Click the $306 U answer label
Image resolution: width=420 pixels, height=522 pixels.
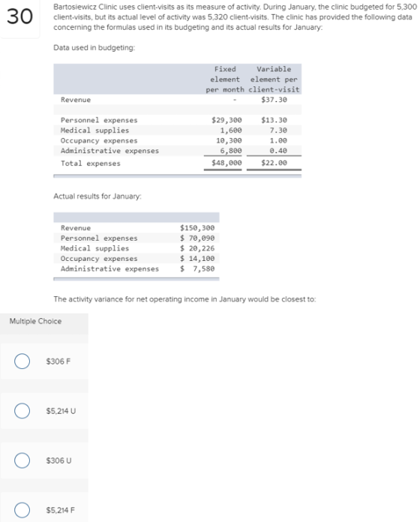(58, 460)
